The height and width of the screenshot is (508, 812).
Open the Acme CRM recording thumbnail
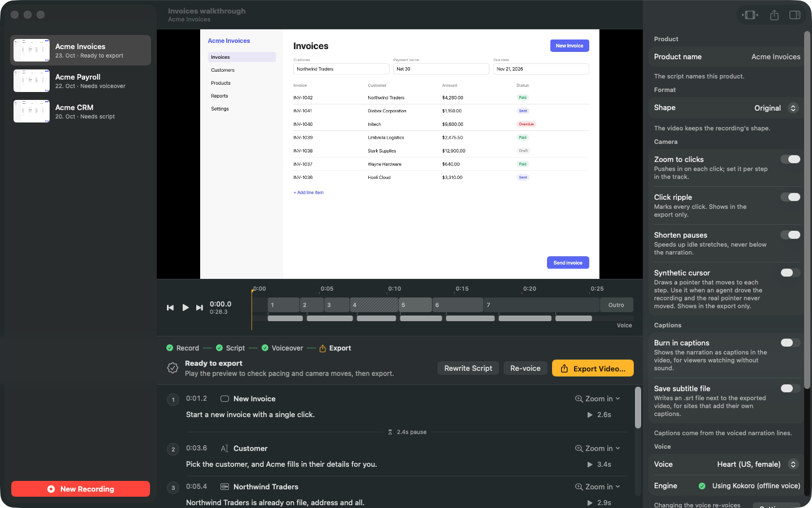[32, 111]
